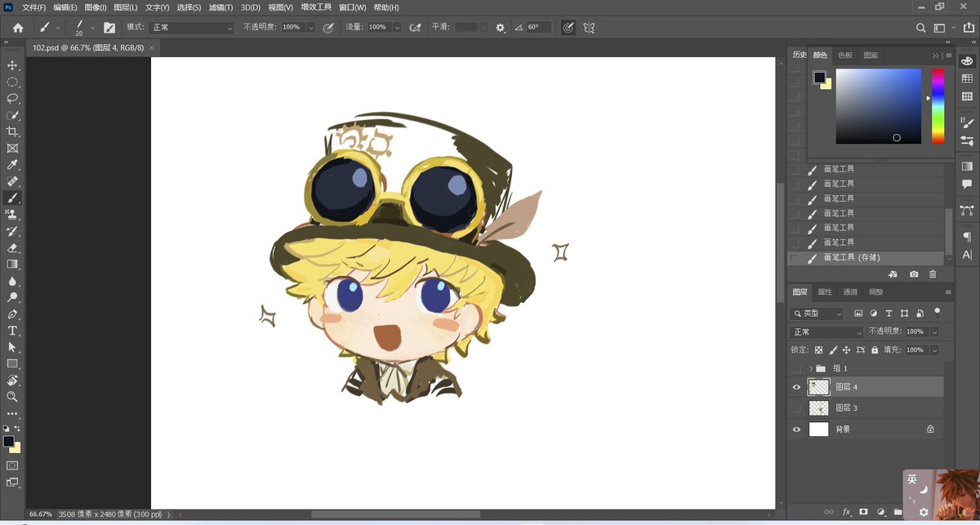Screen dimensions: 980x525
Task: Open layer filter 类型 dropdown
Action: (x=817, y=313)
